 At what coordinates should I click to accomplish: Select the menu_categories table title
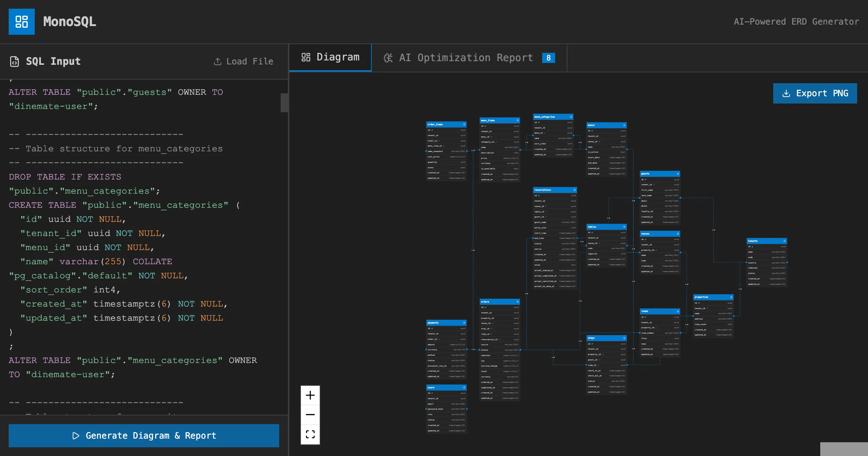pos(545,117)
